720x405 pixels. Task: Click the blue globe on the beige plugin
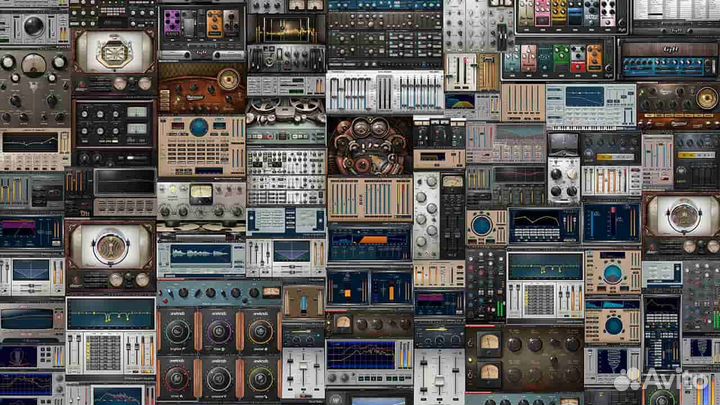[198, 128]
